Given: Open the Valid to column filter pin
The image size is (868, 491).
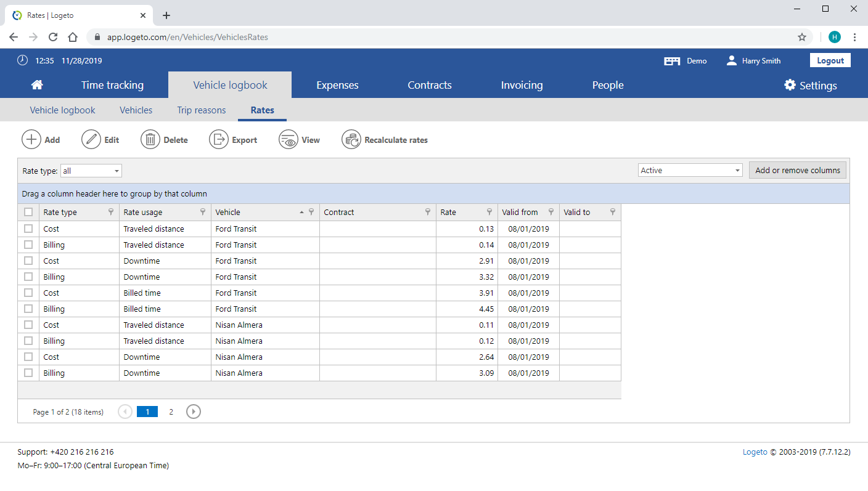Looking at the screenshot, I should point(613,212).
